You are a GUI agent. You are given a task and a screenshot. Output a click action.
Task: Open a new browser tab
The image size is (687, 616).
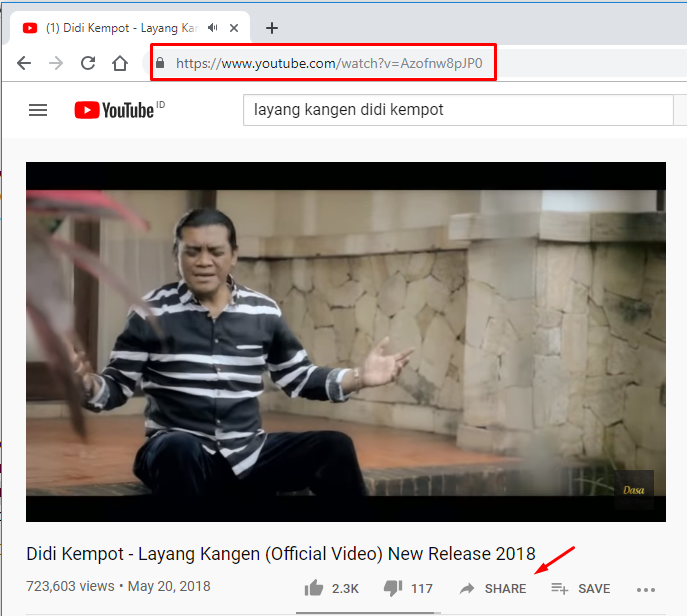(272, 28)
